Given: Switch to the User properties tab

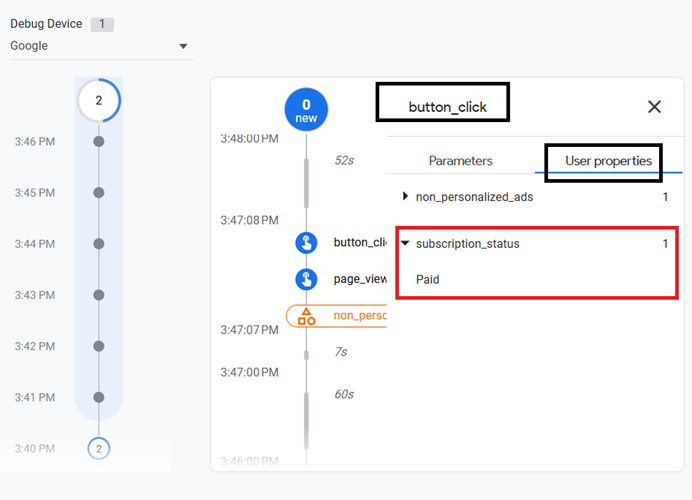Looking at the screenshot, I should click(609, 161).
